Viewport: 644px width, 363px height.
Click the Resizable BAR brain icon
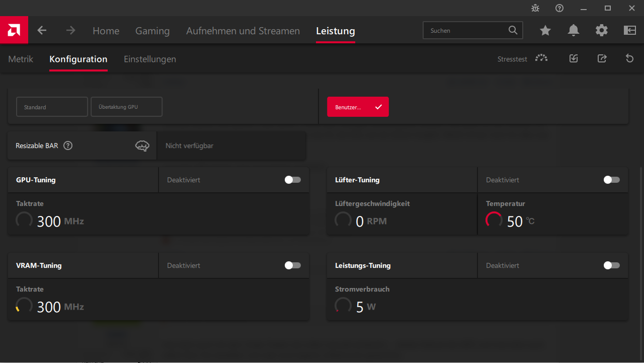click(142, 146)
